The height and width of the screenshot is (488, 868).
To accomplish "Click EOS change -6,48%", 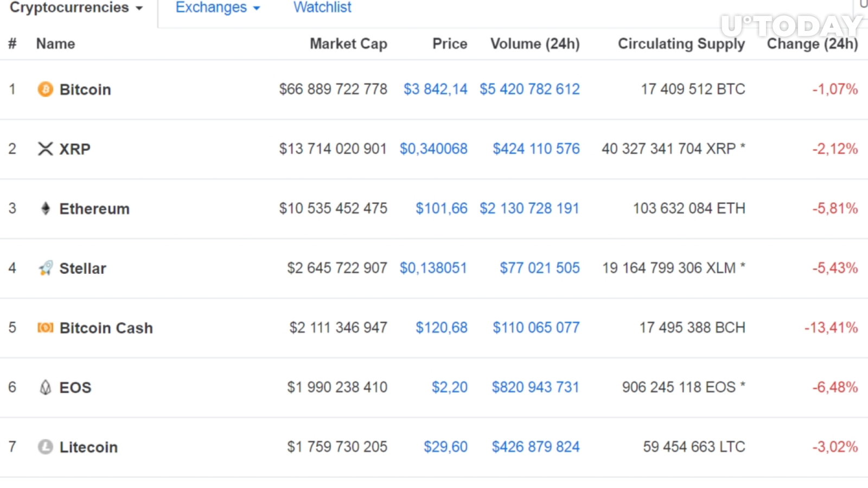I will pyautogui.click(x=835, y=387).
